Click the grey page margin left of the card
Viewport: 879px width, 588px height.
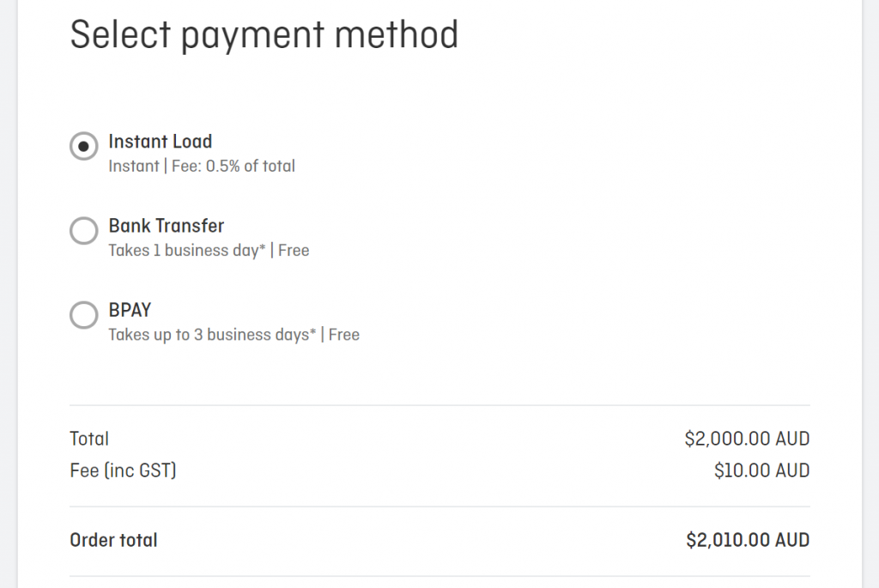tap(8, 292)
